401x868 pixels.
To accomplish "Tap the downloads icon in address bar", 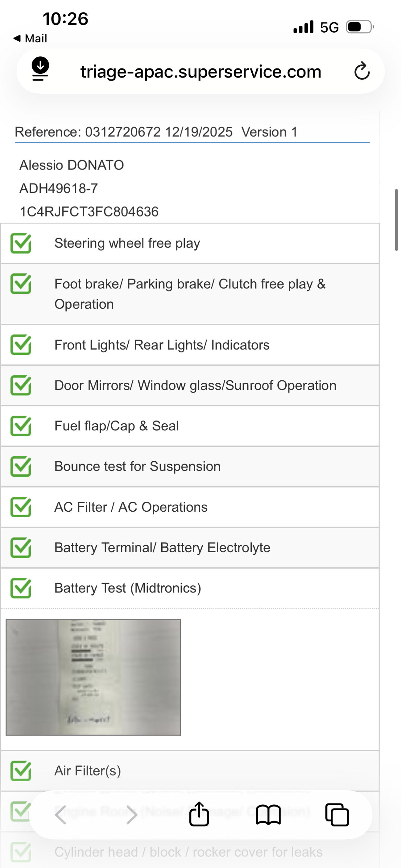I will point(40,69).
